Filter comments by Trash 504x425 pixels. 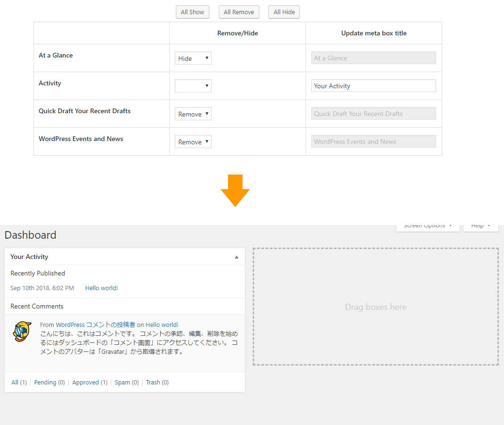tap(153, 382)
